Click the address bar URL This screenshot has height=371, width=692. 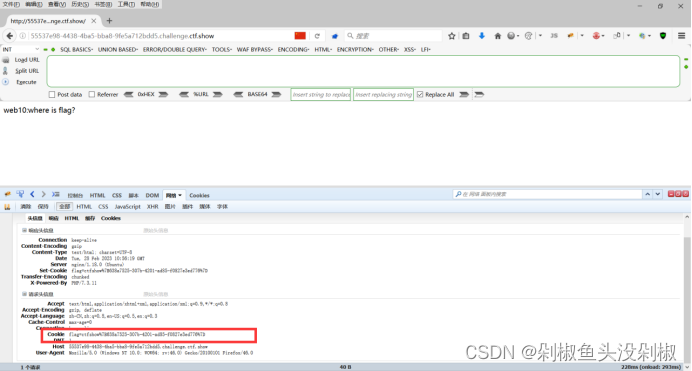tap(122, 36)
